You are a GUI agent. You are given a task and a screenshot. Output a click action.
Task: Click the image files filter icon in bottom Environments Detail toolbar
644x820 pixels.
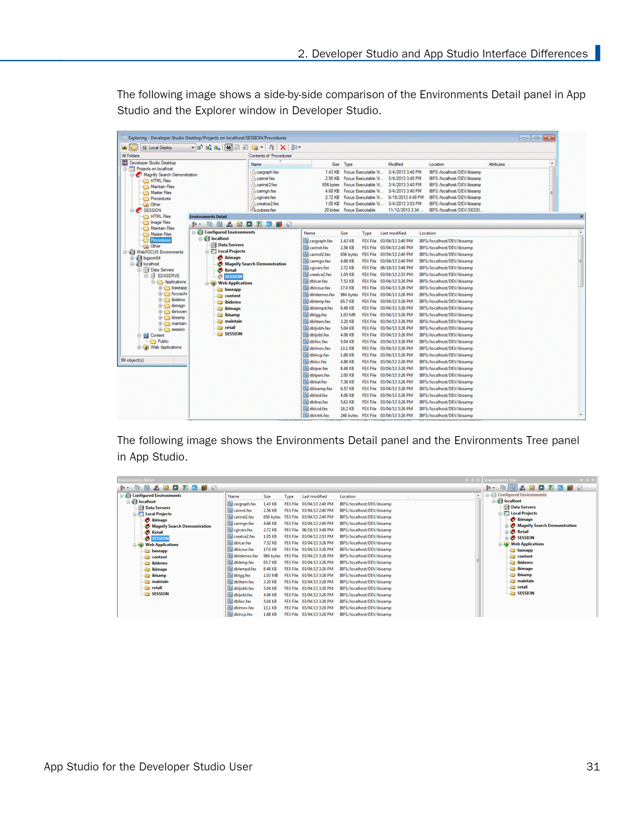[185, 488]
